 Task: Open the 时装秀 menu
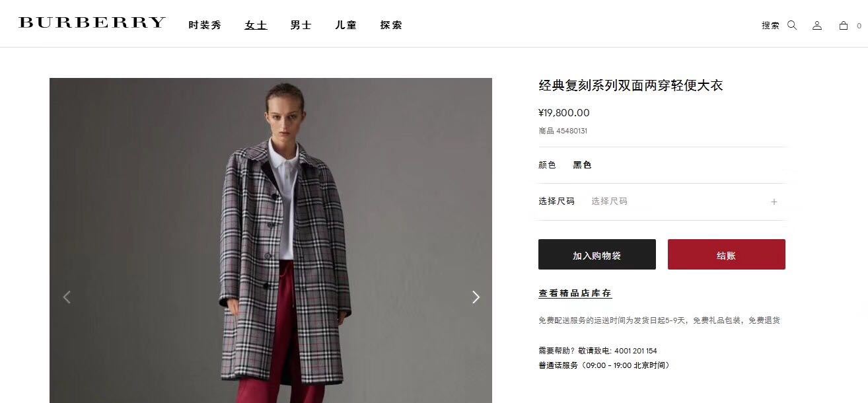[205, 25]
